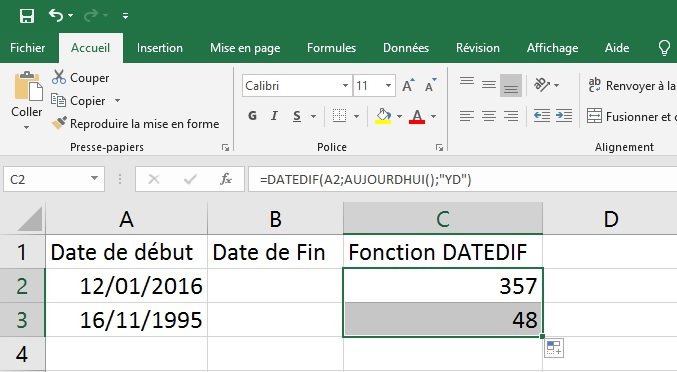Expand the font color dropdown arrow
Screen dimensions: 677x372
coord(433,116)
